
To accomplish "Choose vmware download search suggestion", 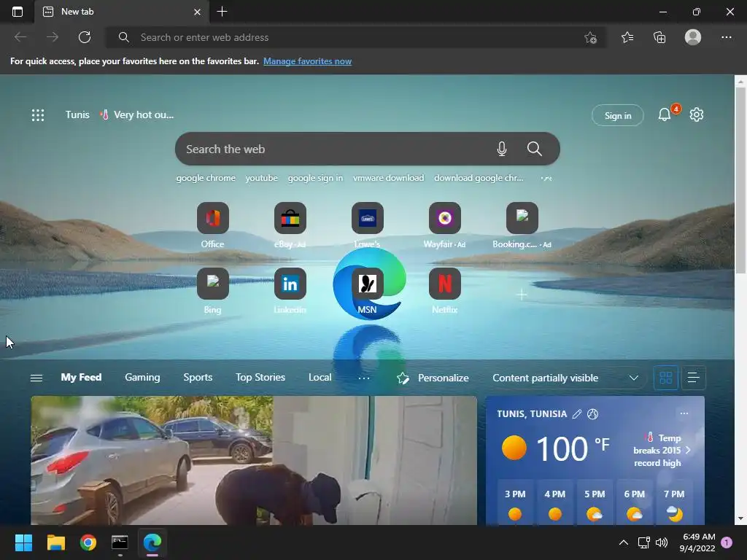I will click(388, 178).
